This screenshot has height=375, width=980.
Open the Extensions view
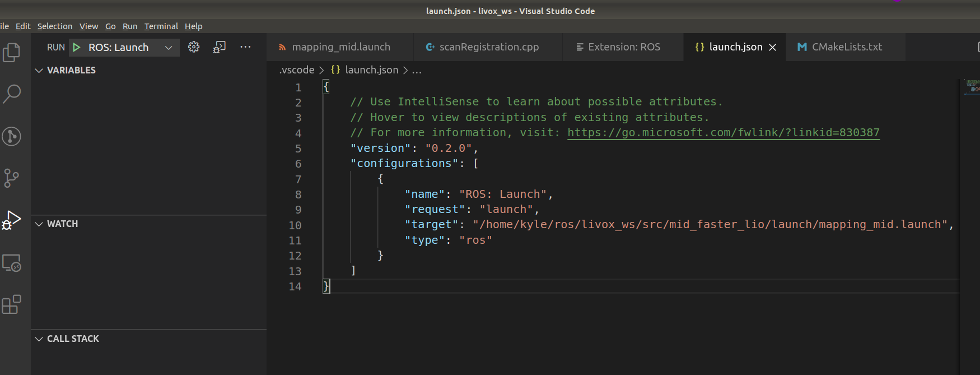(12, 304)
